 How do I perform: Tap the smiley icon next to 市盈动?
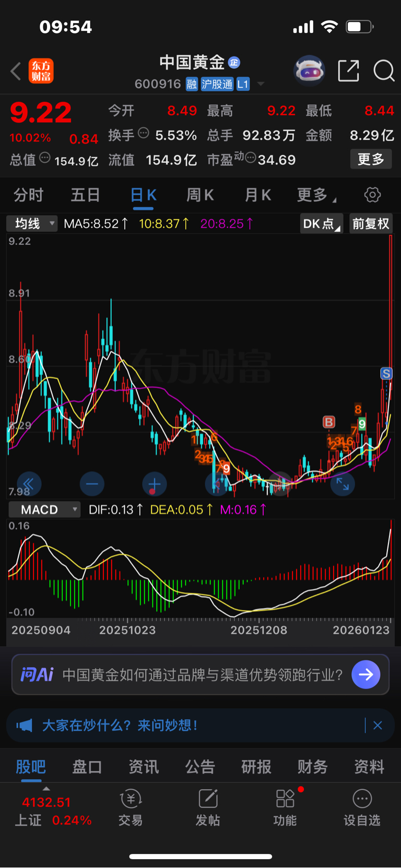click(251, 158)
